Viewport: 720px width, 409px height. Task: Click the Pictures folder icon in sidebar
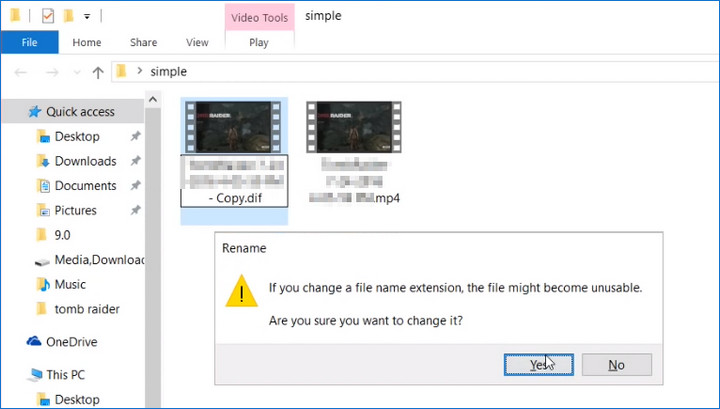click(x=43, y=211)
